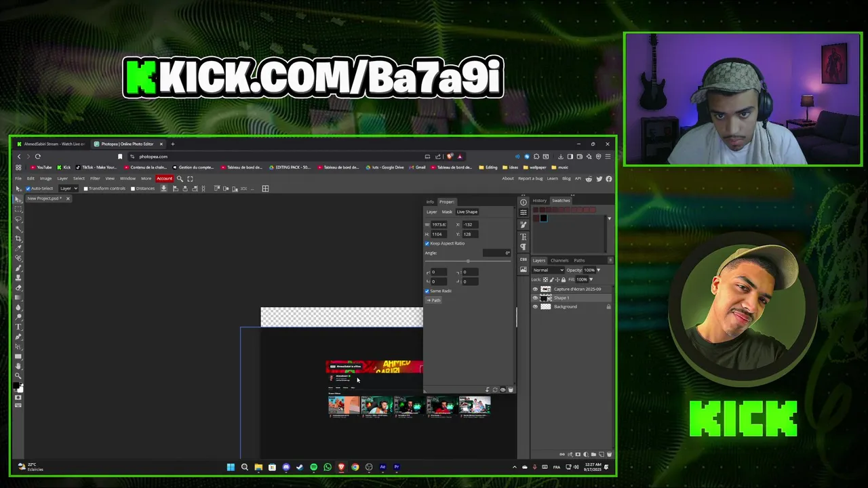Open the CSS panel icon

(524, 259)
